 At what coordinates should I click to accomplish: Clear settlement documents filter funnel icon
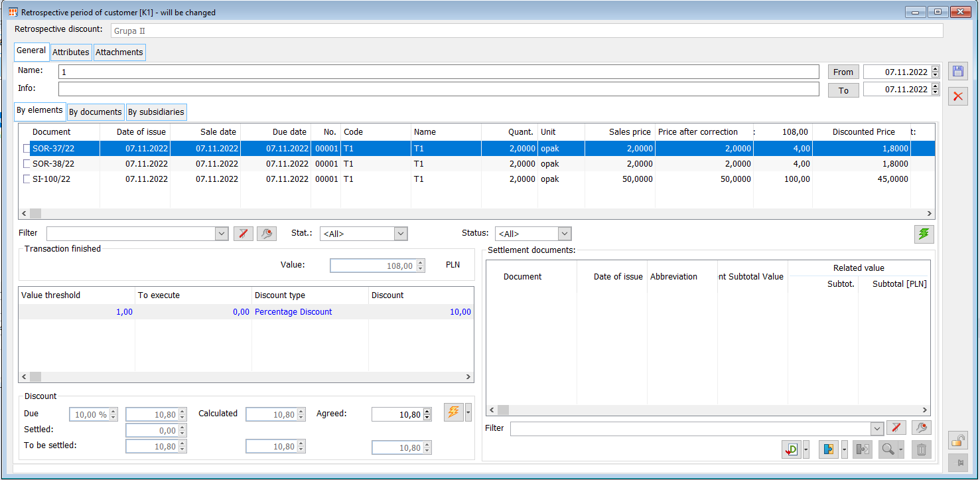coord(896,428)
